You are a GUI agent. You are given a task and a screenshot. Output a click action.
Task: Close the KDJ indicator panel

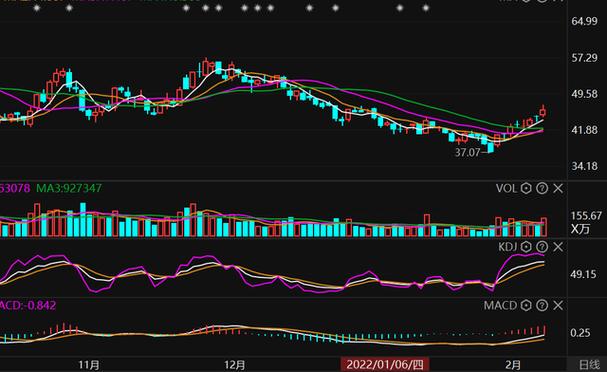click(558, 247)
